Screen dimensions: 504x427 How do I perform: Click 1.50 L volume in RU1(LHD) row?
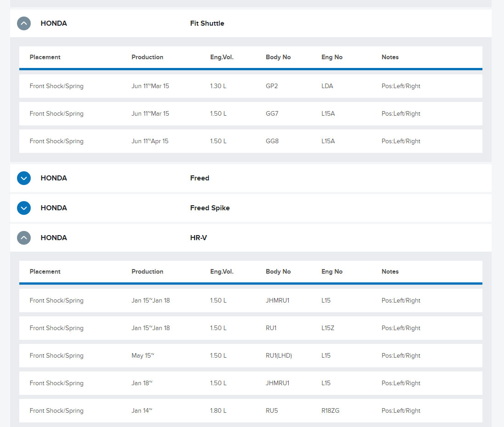218,356
